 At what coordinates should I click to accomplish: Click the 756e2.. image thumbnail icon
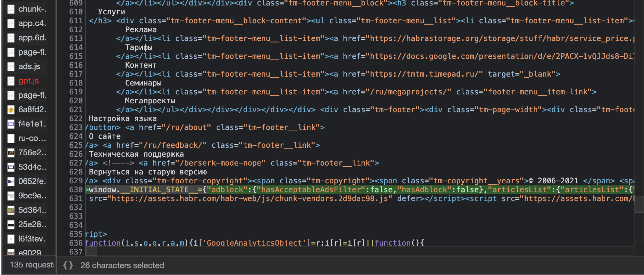coord(11,153)
